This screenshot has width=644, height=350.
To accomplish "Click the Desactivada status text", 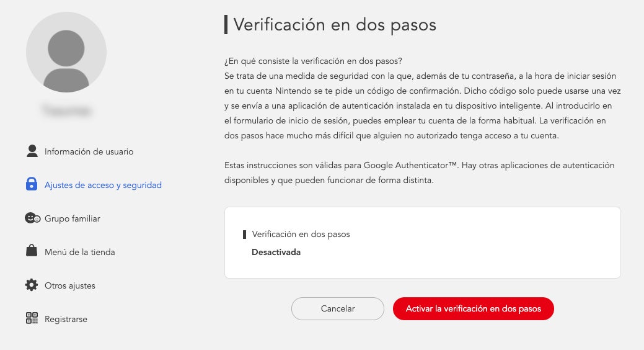I will [276, 252].
